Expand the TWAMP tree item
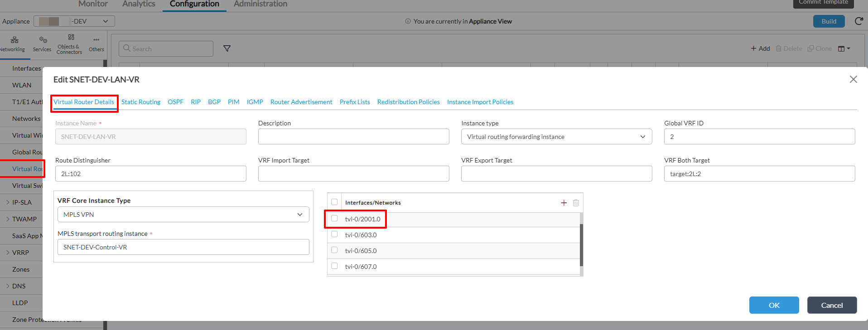868x330 pixels. 8,219
